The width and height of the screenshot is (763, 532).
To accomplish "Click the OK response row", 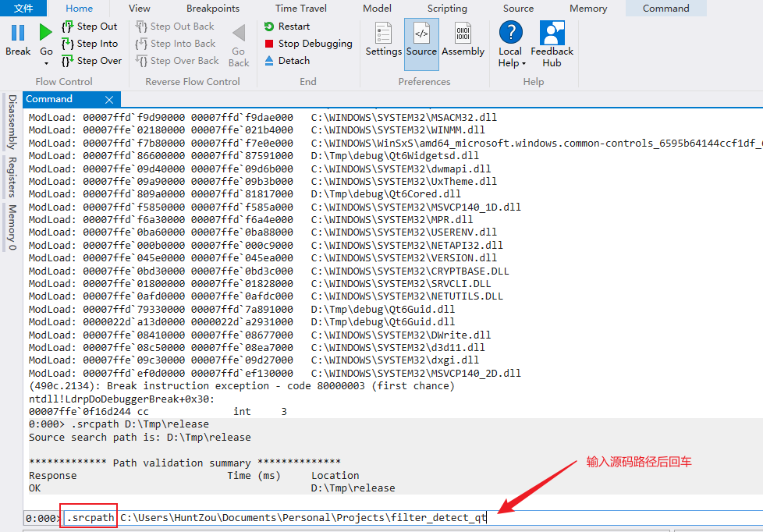I will click(212, 488).
